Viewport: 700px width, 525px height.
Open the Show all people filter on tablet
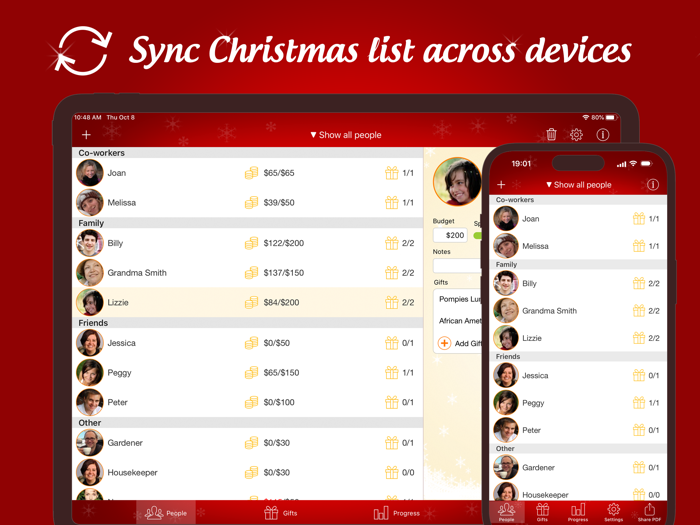pyautogui.click(x=346, y=135)
